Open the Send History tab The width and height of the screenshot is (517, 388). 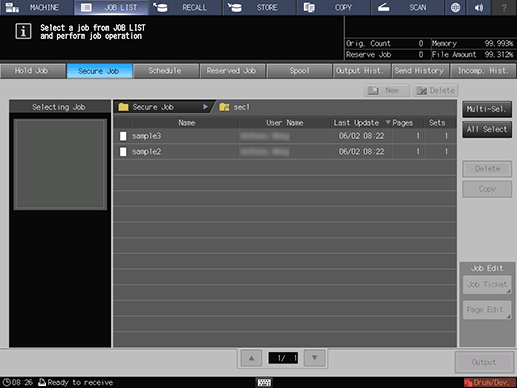420,71
